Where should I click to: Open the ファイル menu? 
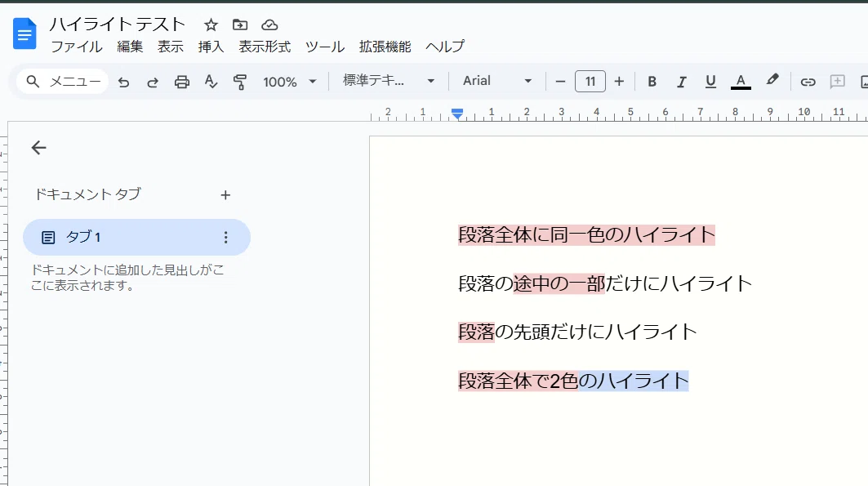click(x=77, y=47)
